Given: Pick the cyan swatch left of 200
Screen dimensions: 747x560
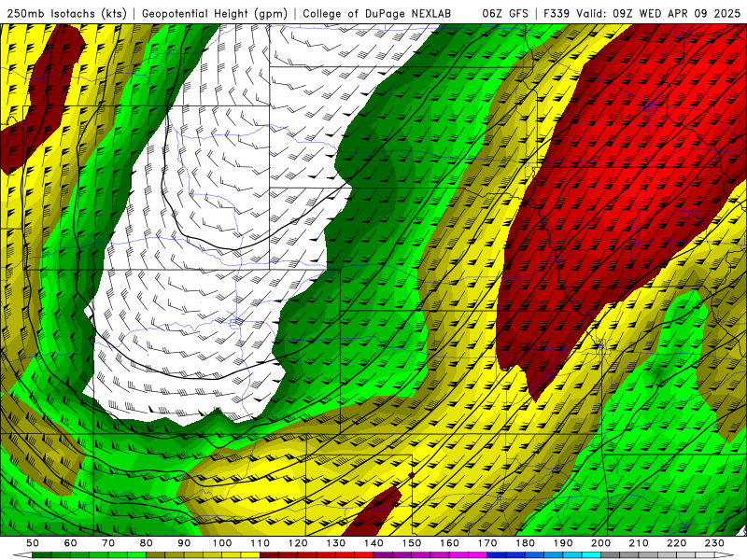Looking at the screenshot, I should (x=591, y=555).
